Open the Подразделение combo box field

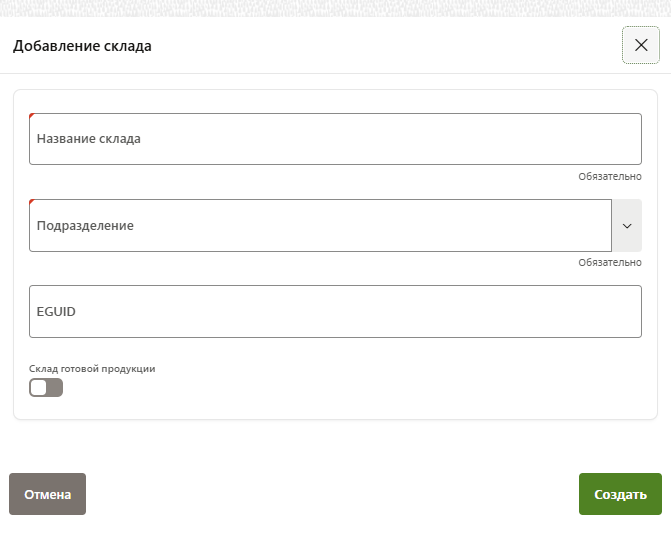320,225
